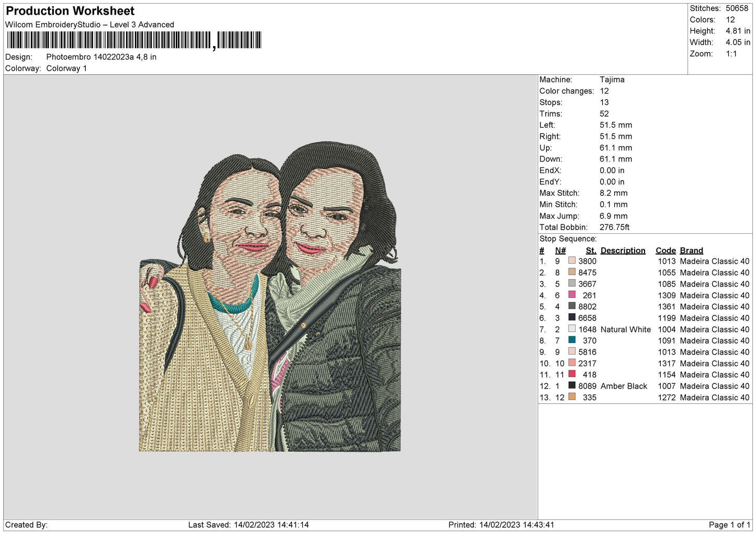Click the orange swatch for stop 13
The height and width of the screenshot is (534, 756).
coord(572,397)
